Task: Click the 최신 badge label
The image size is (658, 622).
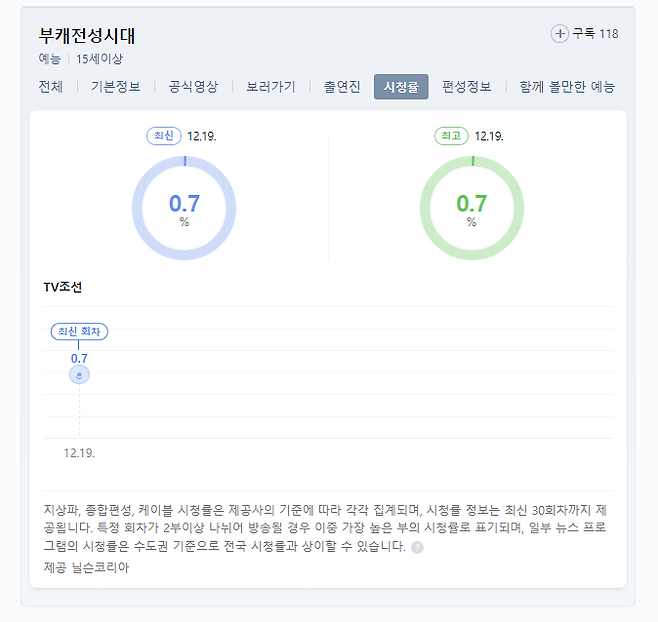Action: click(164, 136)
